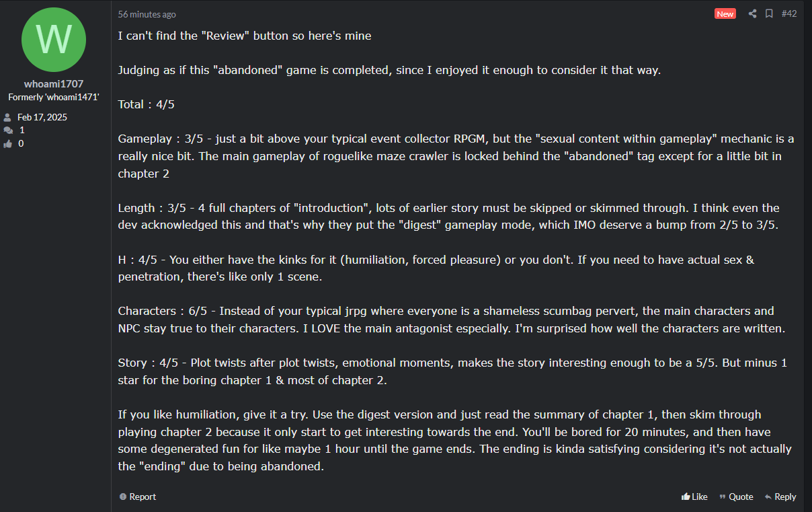Viewport: 812px width, 512px height.
Task: Reply to whoami1707's post
Action: click(780, 497)
